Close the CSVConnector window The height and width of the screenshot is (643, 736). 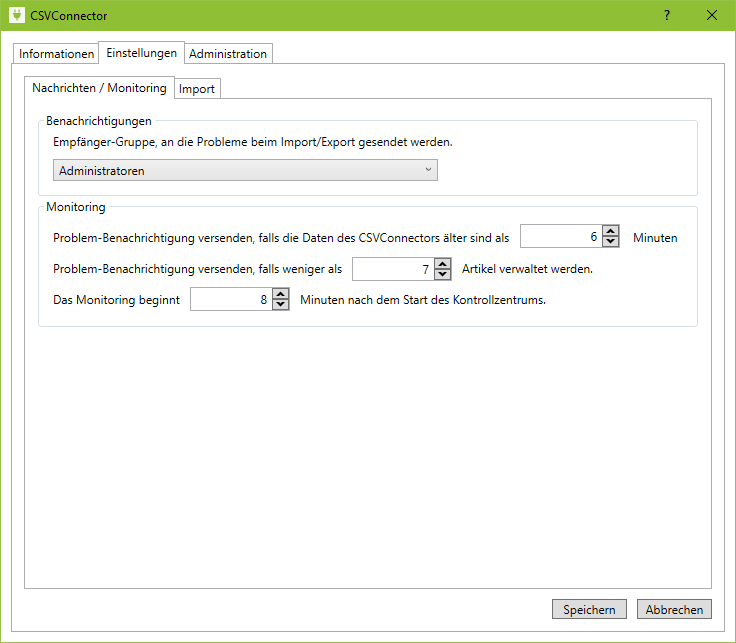point(712,16)
